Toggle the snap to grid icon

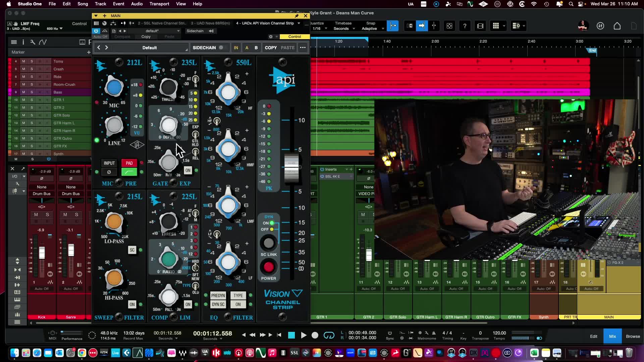coord(393,26)
